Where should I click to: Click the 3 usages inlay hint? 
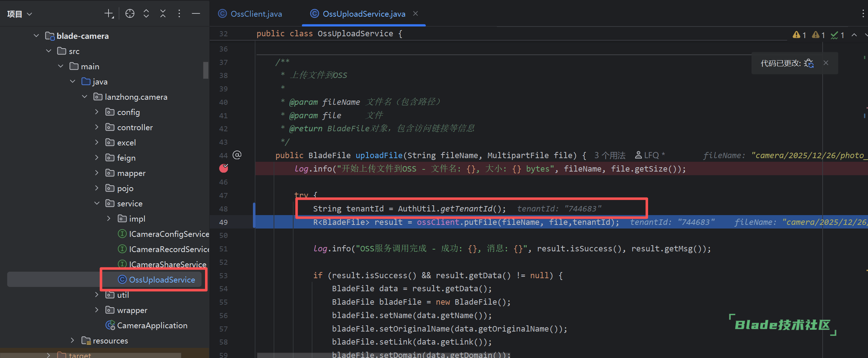(610, 156)
